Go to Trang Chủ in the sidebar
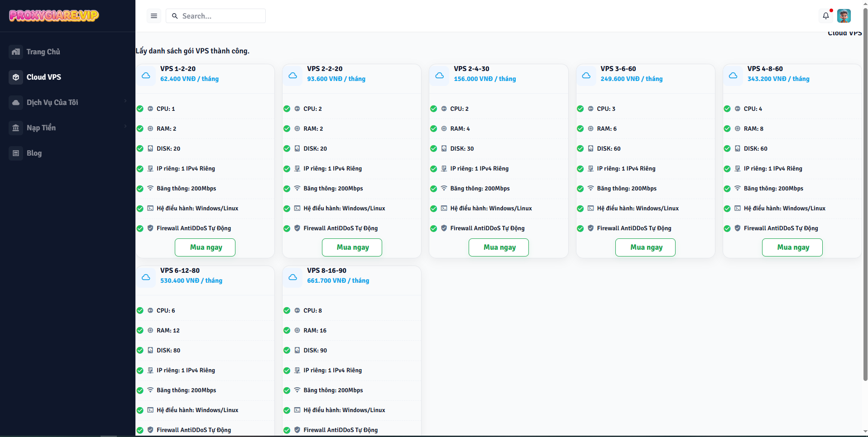This screenshot has height=437, width=868. pyautogui.click(x=43, y=52)
